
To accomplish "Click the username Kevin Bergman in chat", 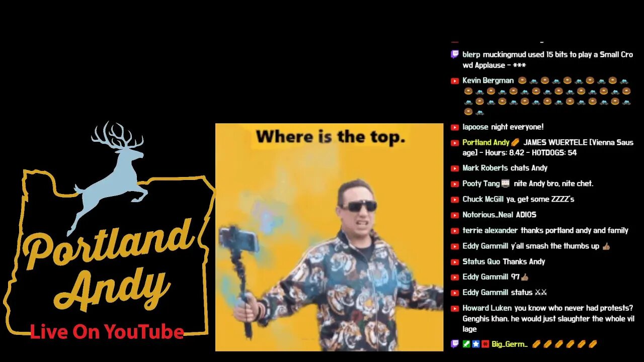I will [x=488, y=80].
